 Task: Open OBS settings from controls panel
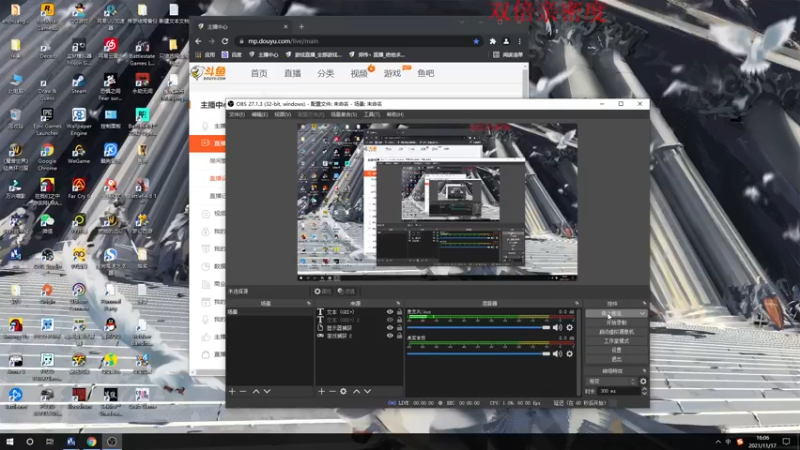(x=616, y=351)
